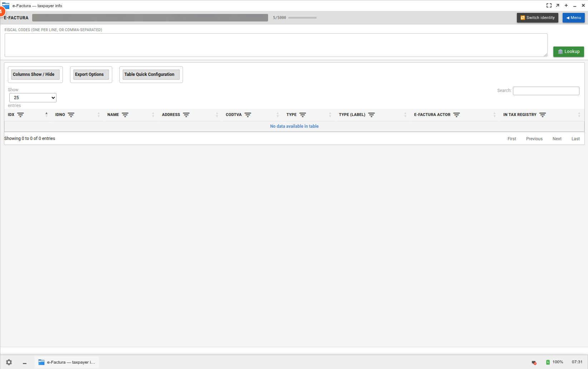
Task: Sort by IDX using sort arrows
Action: point(46,115)
